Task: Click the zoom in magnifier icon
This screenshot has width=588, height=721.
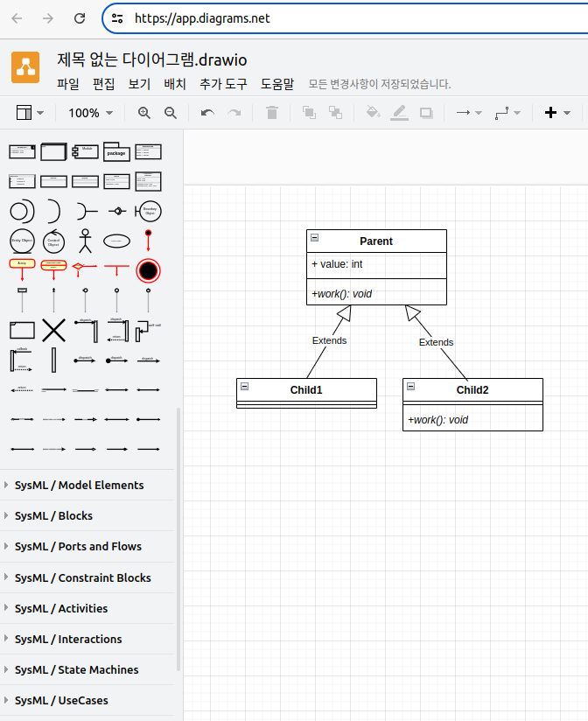Action: tap(143, 113)
